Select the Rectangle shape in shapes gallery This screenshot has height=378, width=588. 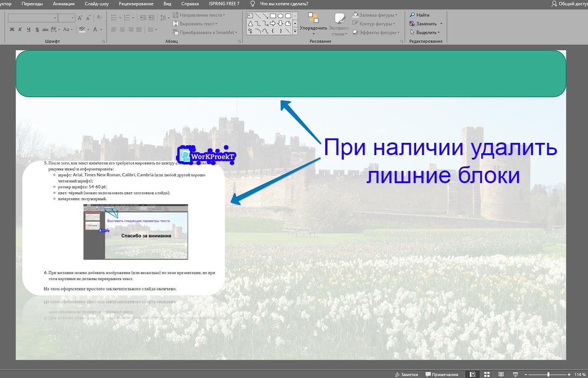point(273,16)
